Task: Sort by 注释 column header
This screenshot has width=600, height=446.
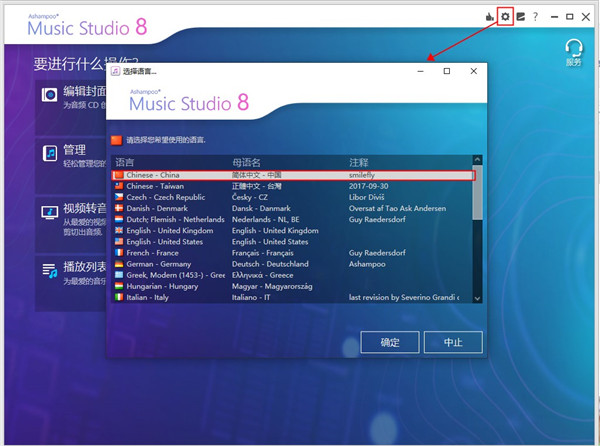Action: click(359, 163)
